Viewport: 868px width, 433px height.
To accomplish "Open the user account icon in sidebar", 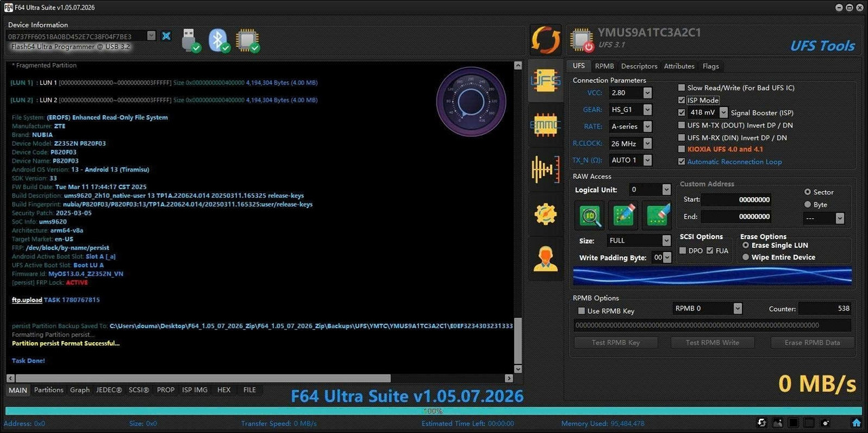I will tap(546, 258).
